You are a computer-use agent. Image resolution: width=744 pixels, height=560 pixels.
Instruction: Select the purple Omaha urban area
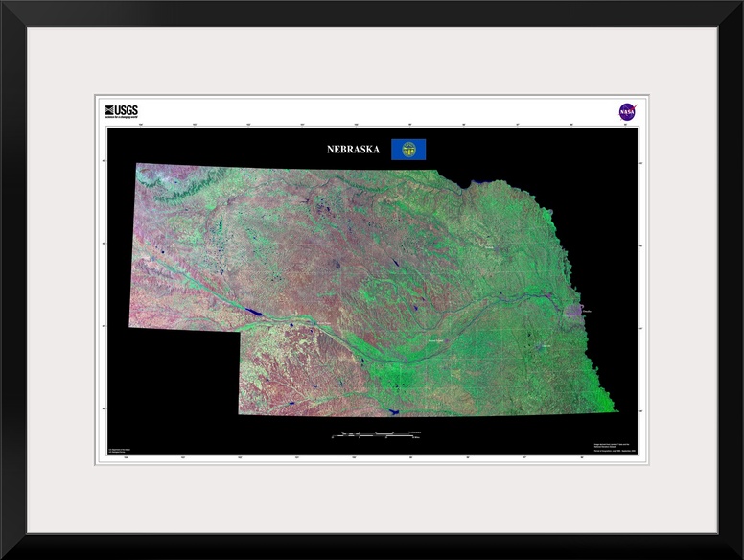click(576, 310)
